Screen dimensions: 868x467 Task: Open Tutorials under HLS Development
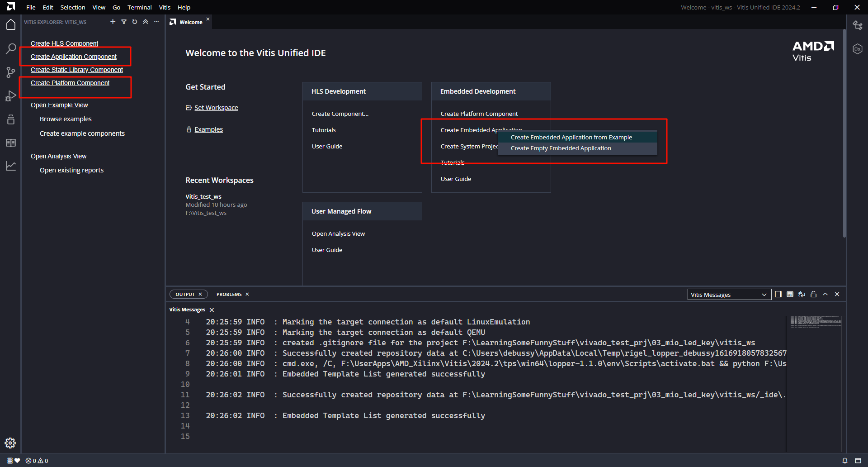pyautogui.click(x=324, y=130)
